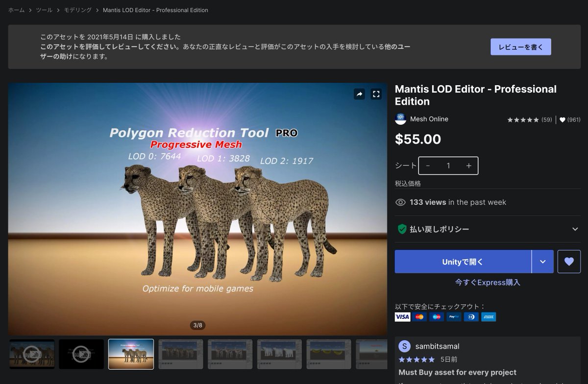The height and width of the screenshot is (384, 588).
Task: Play the first video thumbnail
Action: 32,354
